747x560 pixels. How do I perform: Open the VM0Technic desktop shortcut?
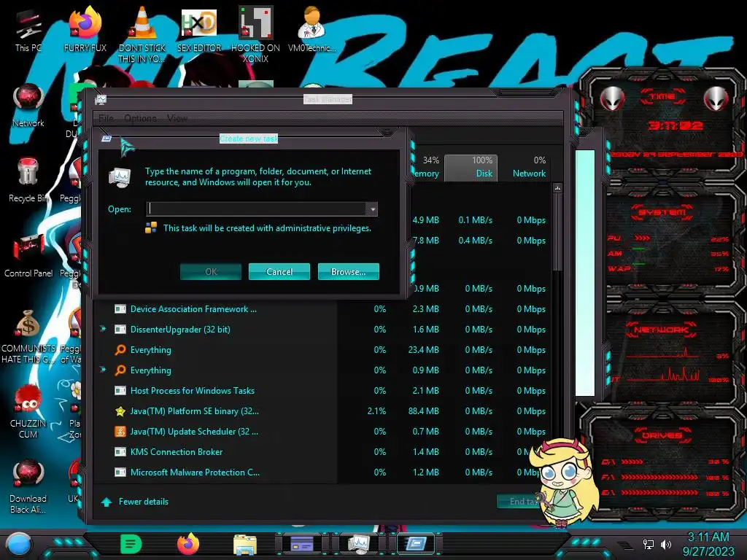[x=311, y=30]
